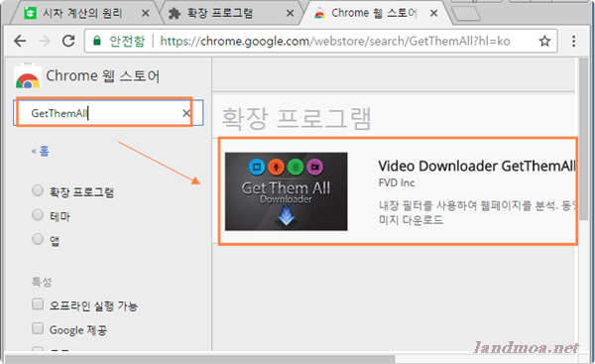Click the Chrome web store logo

[x=28, y=76]
